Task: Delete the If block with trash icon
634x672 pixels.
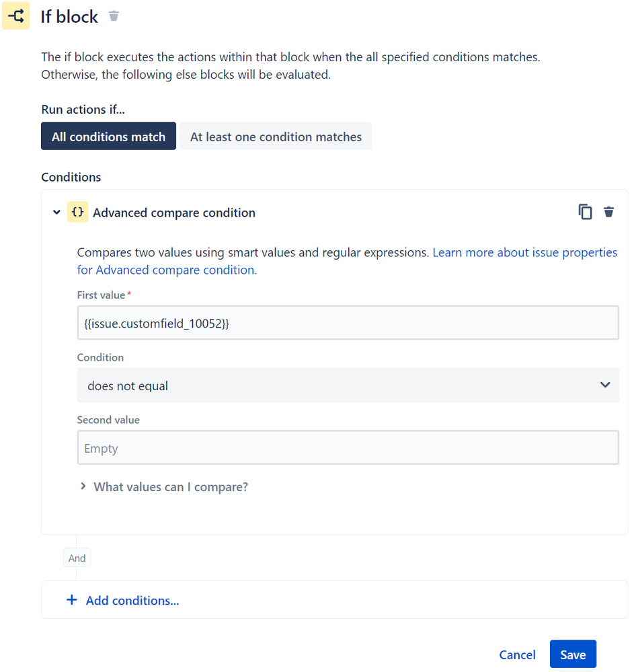Action: pos(114,16)
